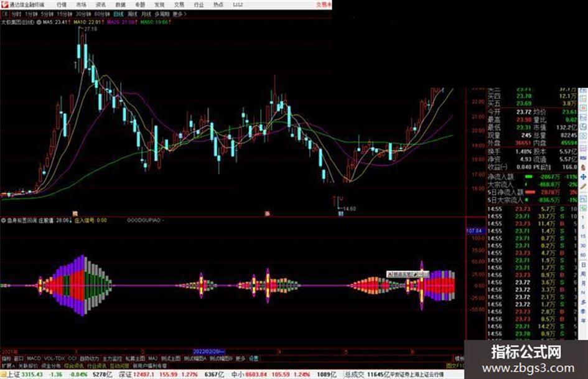The image size is (588, 379).
Task: Click the 换手 value 1.48%
Action: [x=523, y=152]
